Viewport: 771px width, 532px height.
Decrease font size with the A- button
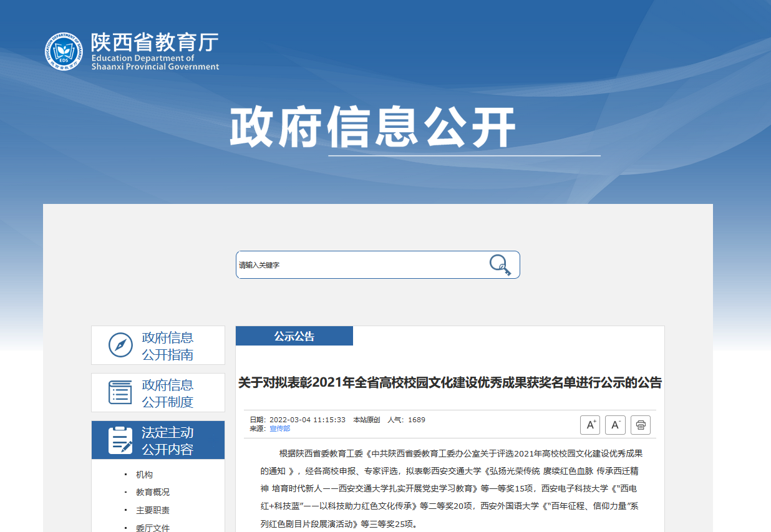(615, 425)
